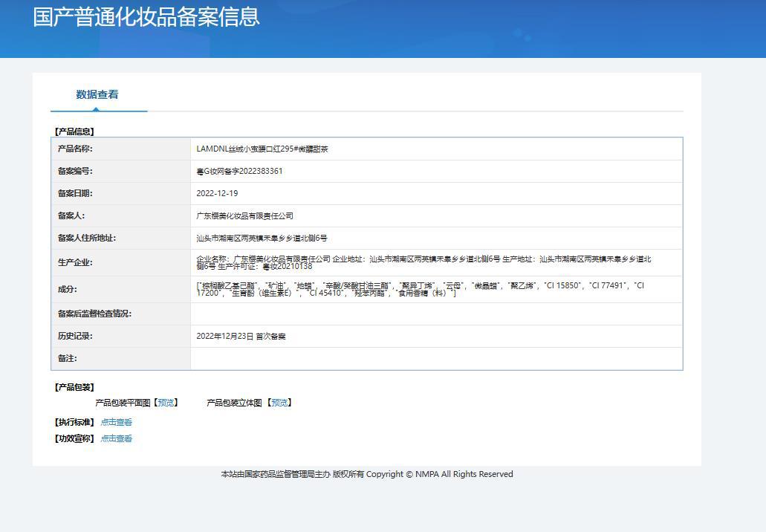Select filing date 2022-12-19
The width and height of the screenshot is (766, 532).
(217, 193)
